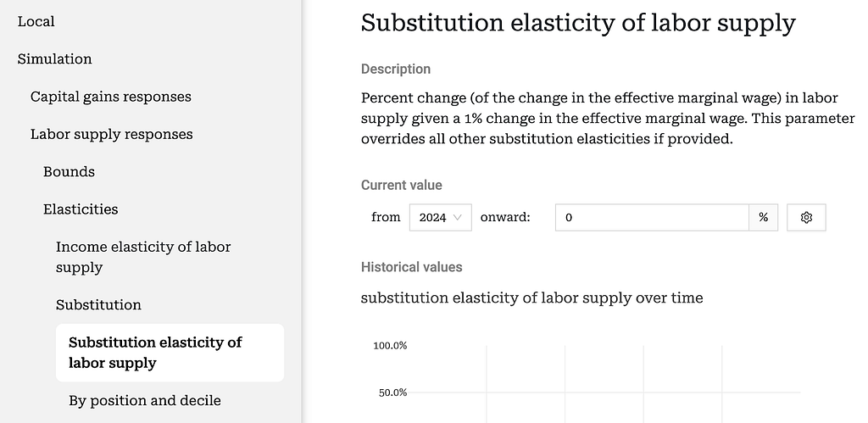Open the 2024 year dropdown

pos(440,218)
